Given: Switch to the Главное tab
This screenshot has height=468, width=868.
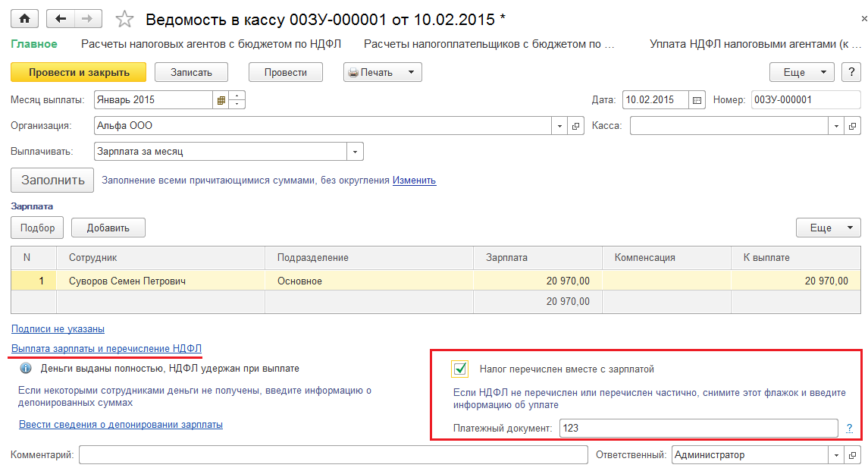Looking at the screenshot, I should 34,44.
